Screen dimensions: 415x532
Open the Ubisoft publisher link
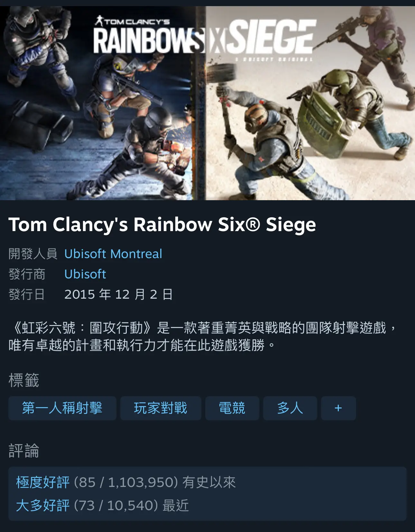[85, 274]
